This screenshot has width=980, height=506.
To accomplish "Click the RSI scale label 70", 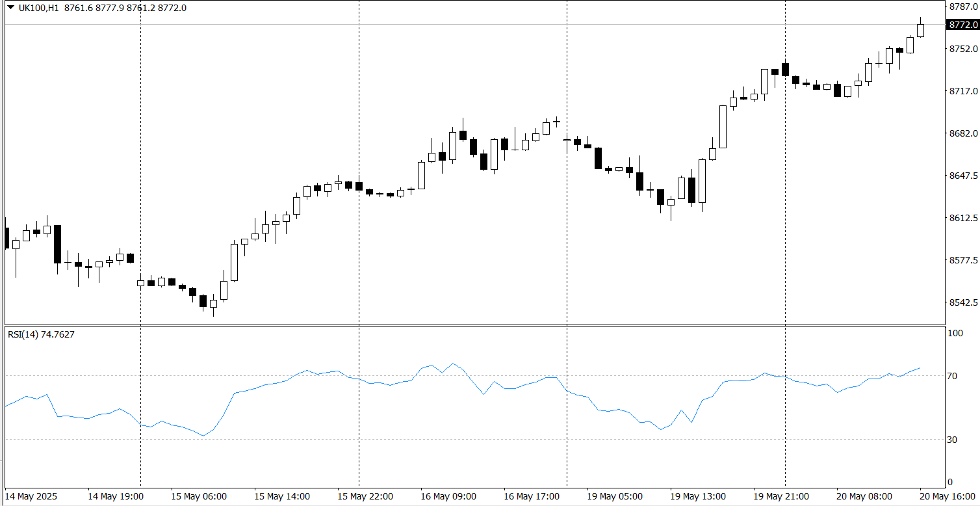I will click(x=953, y=376).
